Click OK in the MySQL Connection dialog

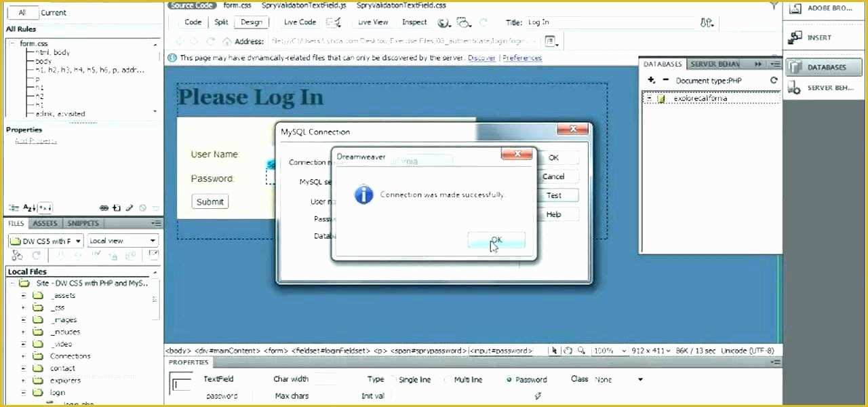pyautogui.click(x=553, y=157)
